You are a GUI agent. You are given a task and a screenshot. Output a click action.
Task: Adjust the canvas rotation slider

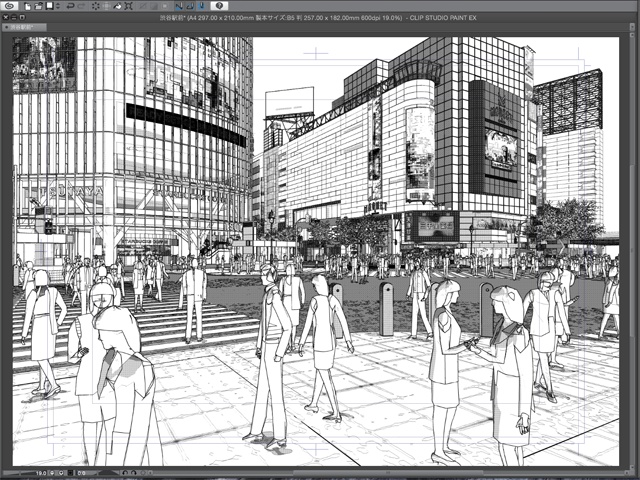[x=109, y=473]
